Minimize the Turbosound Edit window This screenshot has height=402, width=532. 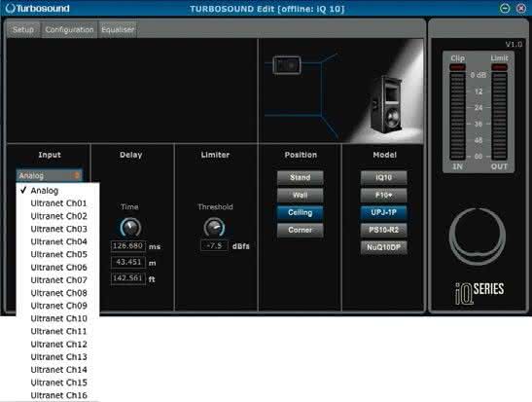pyautogui.click(x=505, y=8)
